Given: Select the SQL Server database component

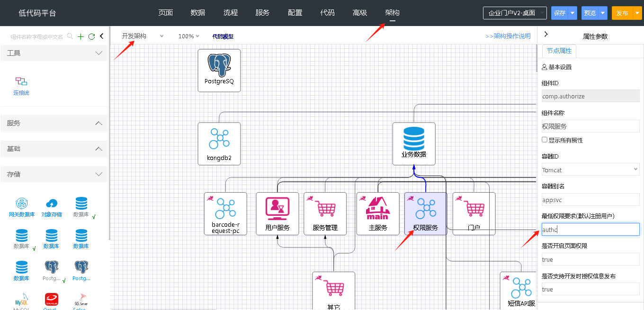Looking at the screenshot, I should tap(80, 302).
